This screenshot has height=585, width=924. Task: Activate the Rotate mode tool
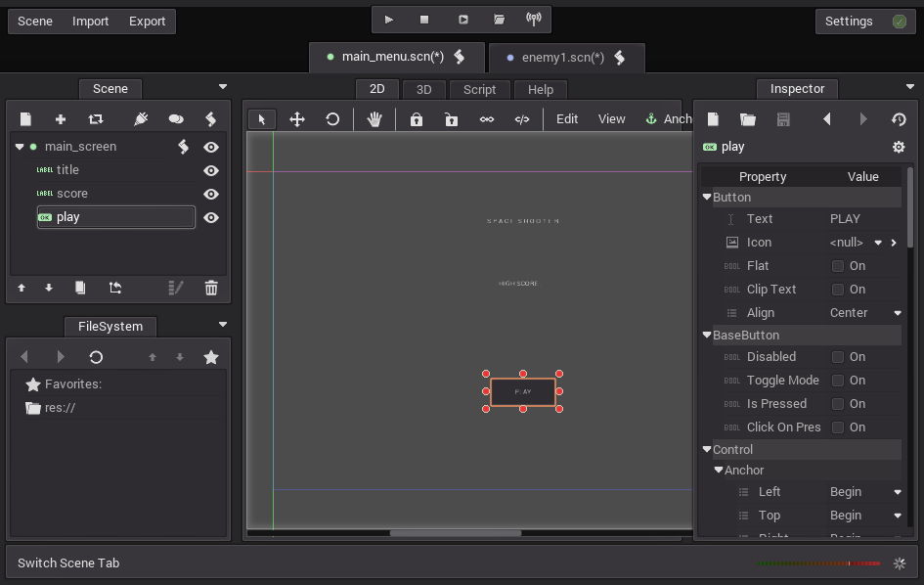(x=332, y=119)
